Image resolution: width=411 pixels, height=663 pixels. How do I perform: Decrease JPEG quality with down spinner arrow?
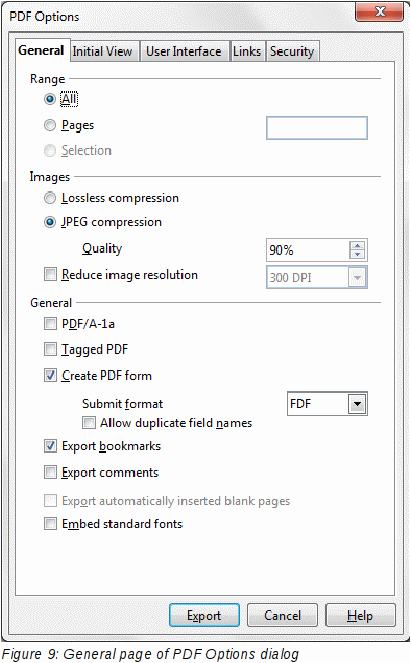pos(357,254)
